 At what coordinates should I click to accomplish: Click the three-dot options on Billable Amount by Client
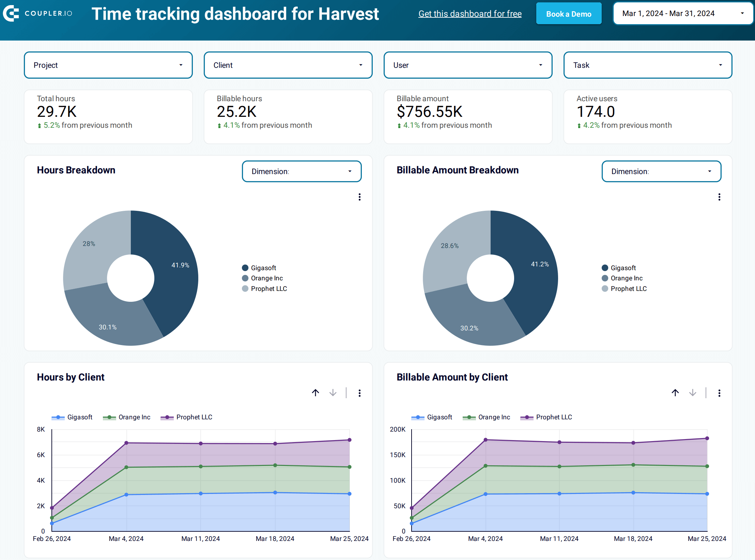coord(720,393)
